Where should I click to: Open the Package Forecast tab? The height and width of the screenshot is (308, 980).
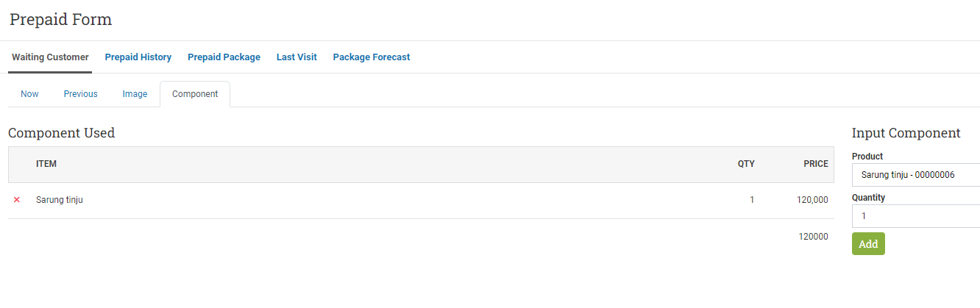(372, 57)
